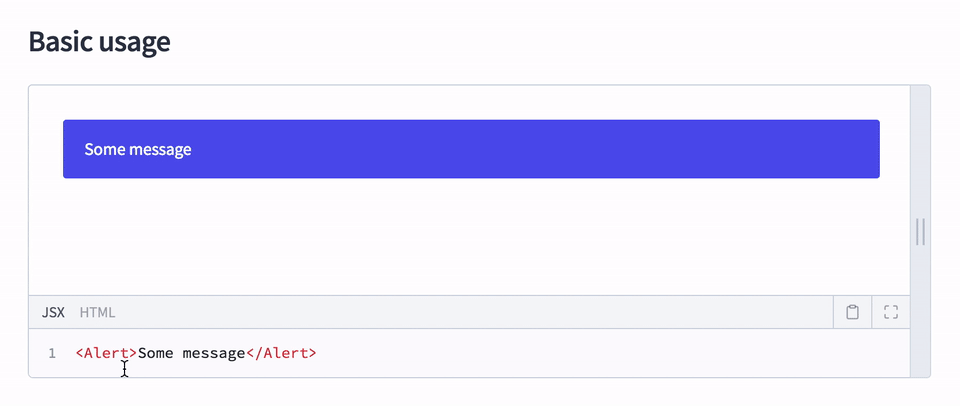Click empty preview area below the alert

[x=471, y=236]
